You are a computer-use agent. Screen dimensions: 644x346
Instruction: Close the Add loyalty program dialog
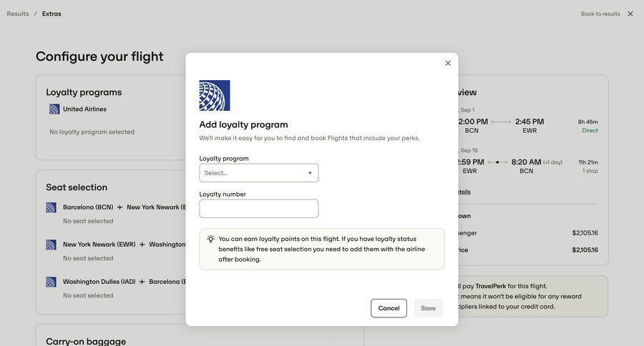coord(448,63)
